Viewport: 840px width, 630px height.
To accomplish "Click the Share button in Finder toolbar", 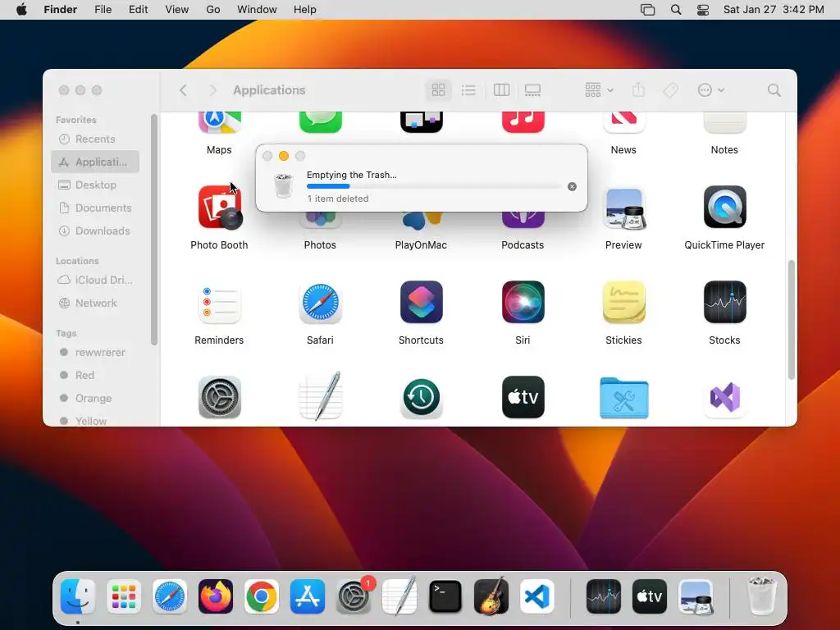I will [638, 90].
